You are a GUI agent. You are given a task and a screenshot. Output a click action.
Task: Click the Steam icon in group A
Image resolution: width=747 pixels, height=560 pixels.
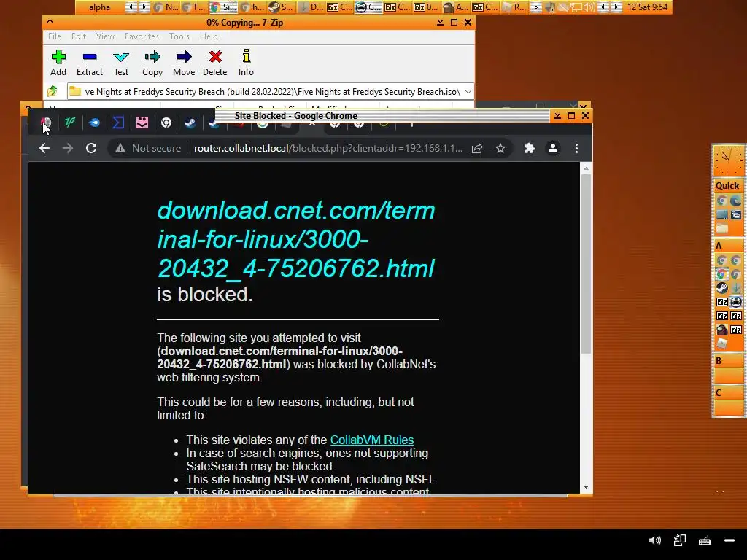721,287
